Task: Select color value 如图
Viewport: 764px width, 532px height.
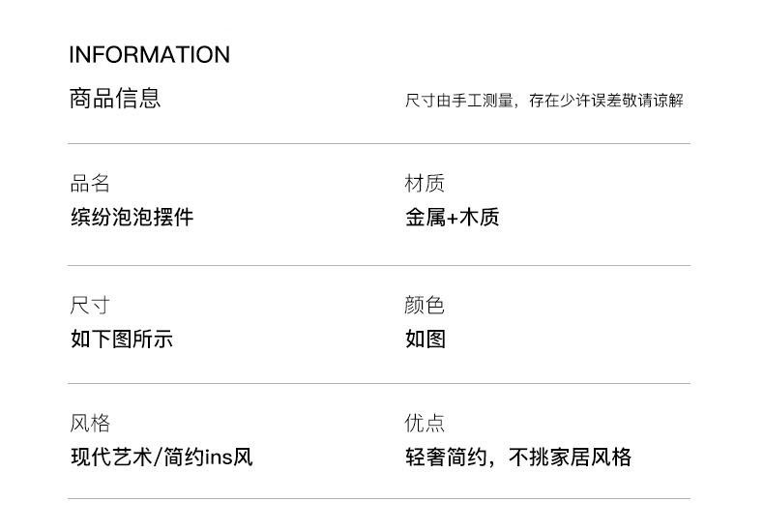Action: point(426,339)
